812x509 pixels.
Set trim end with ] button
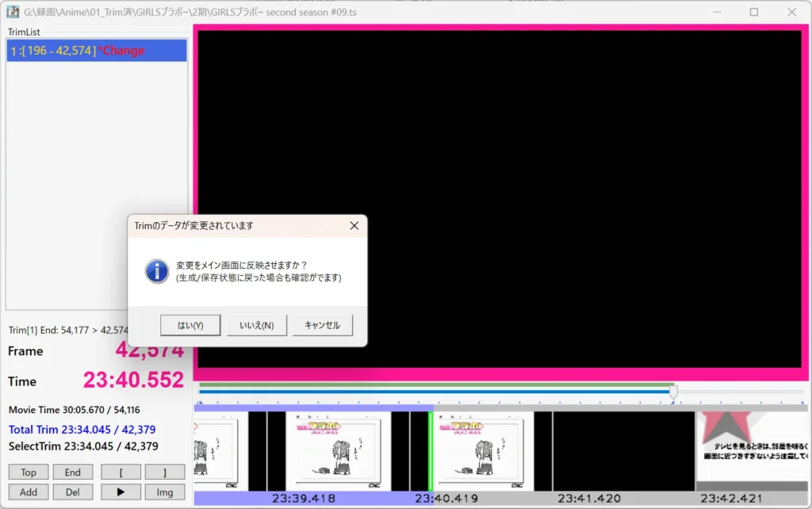(x=165, y=473)
